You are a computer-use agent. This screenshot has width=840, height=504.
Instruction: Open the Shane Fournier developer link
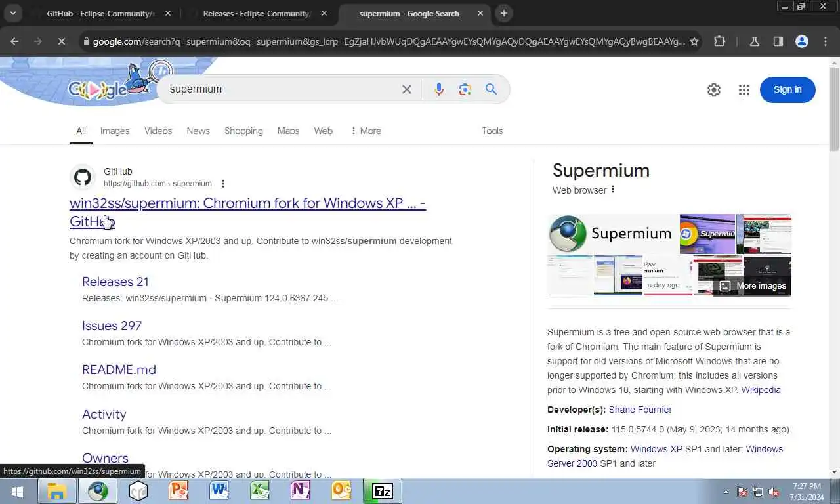640,409
